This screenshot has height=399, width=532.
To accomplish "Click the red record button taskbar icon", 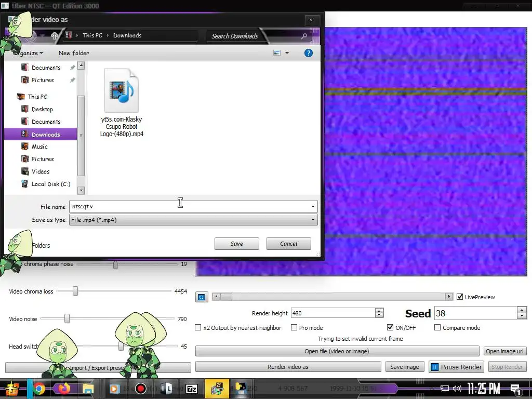I will click(x=140, y=389).
